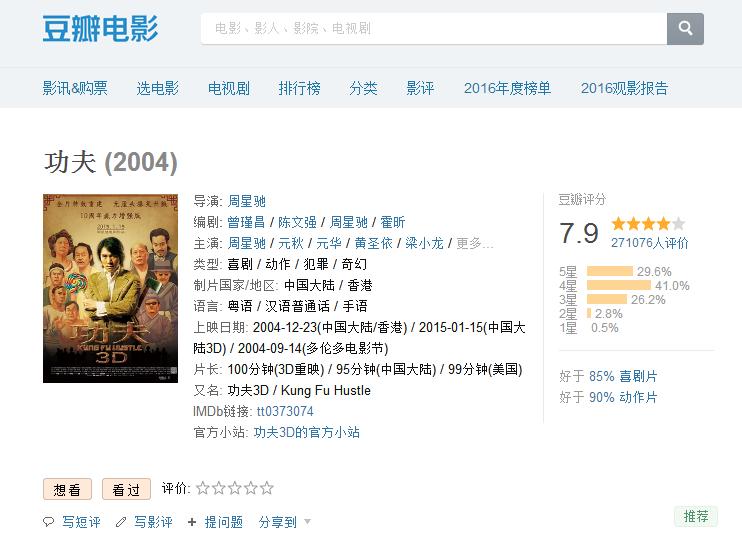This screenshot has height=555, width=742.
Task: Open the 排行榜 rankings tab
Action: pyautogui.click(x=299, y=88)
